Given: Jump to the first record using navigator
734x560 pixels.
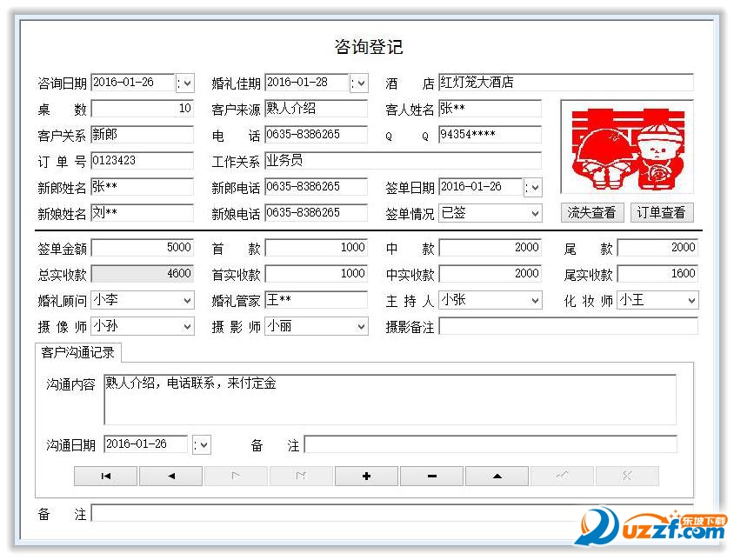Looking at the screenshot, I should tap(105, 476).
